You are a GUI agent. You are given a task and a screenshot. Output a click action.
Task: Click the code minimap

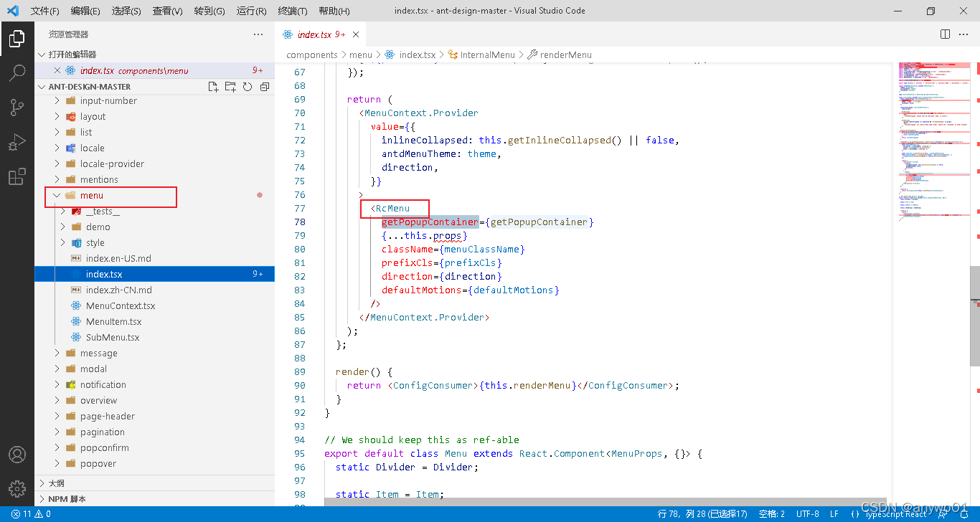(934, 143)
